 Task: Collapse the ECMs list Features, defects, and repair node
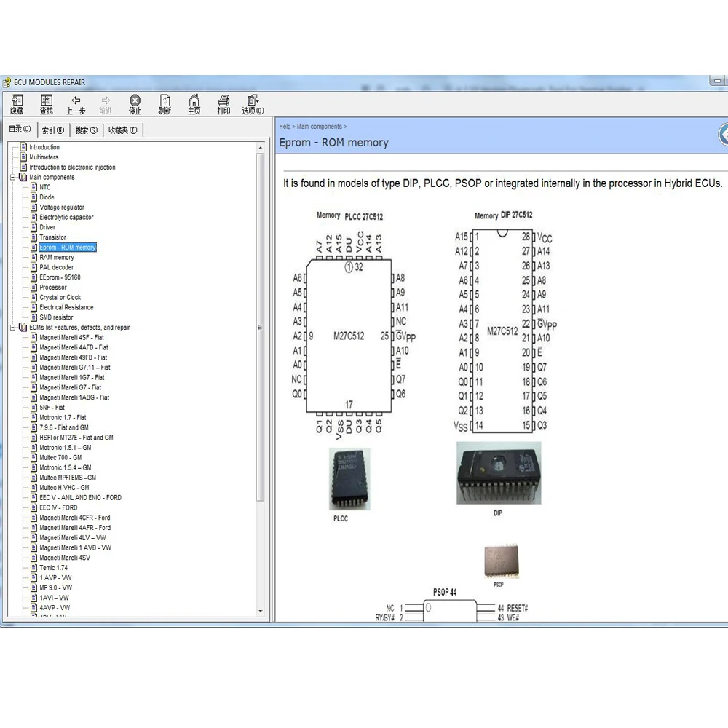pyautogui.click(x=13, y=328)
